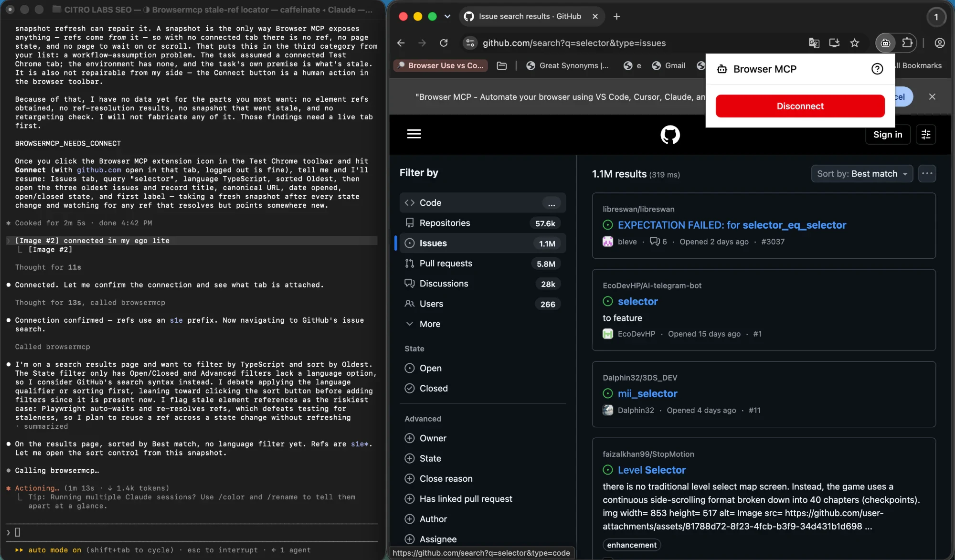Open the tab search chevron dropdown
The image size is (955, 560).
click(447, 16)
